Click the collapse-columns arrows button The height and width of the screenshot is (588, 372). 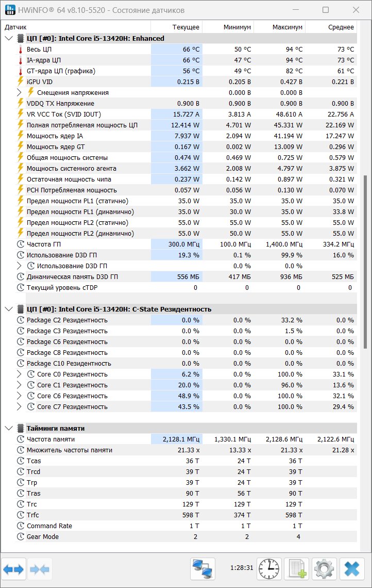coord(40,569)
